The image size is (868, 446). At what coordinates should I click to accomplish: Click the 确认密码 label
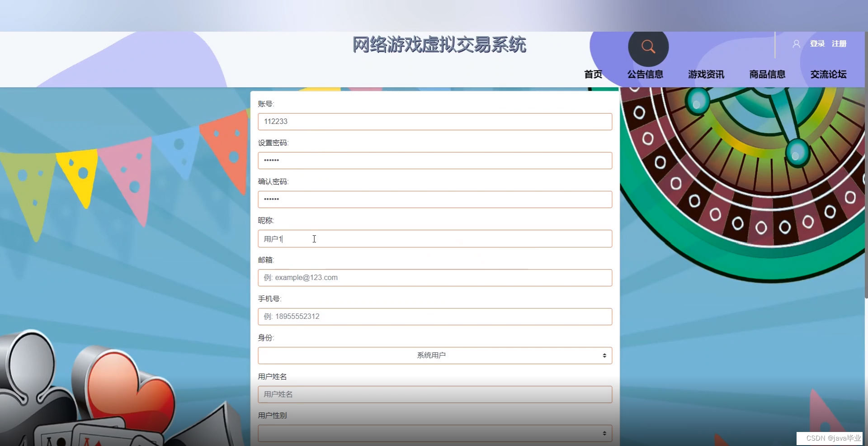pos(273,182)
